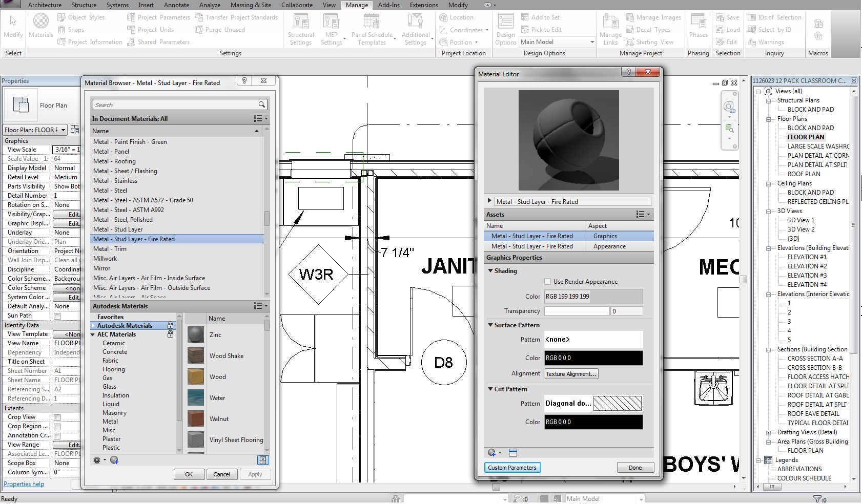
Task: Click the Warnings inquiry tool
Action: 766,42
